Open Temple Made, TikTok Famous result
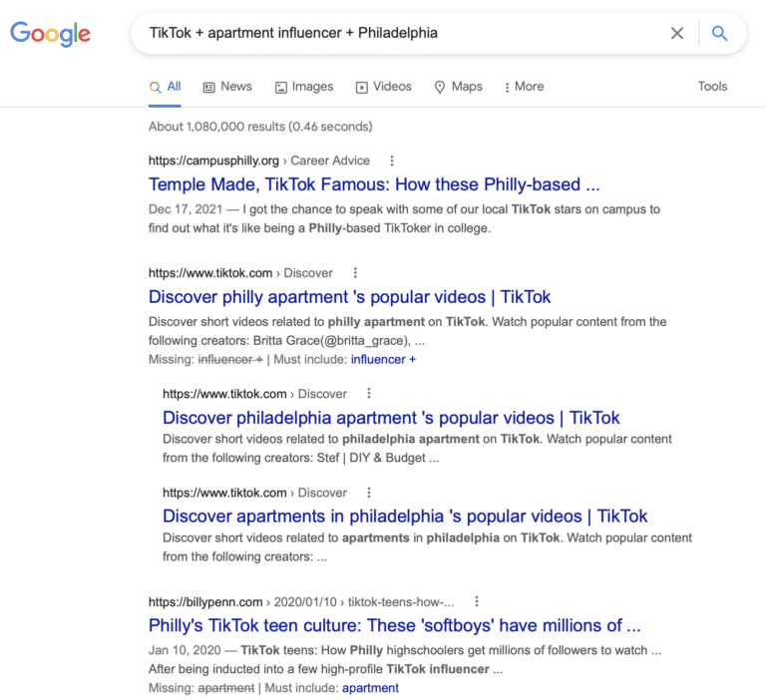The width and height of the screenshot is (766, 700). [374, 184]
